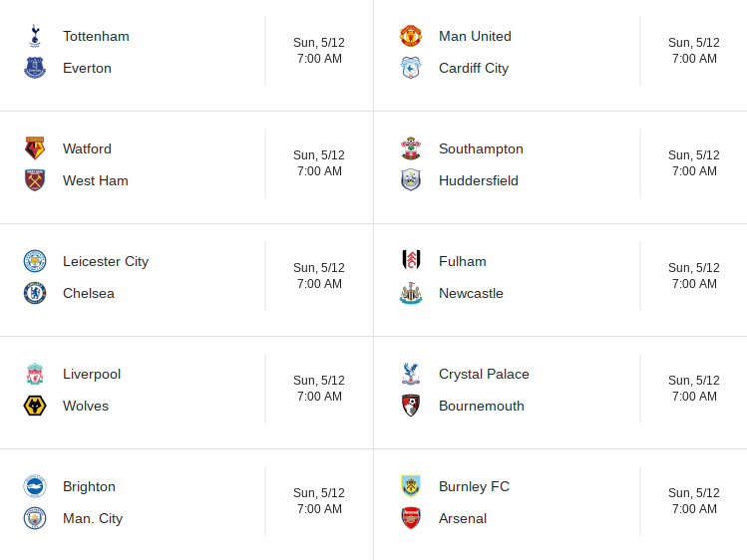The image size is (747, 560).
Task: Open the West Ham team link
Action: coord(96,180)
